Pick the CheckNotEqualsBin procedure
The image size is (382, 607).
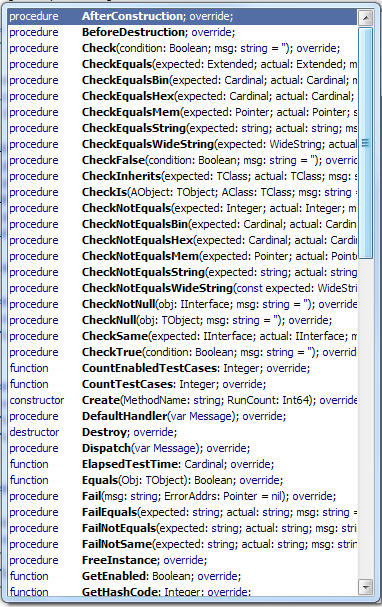pyautogui.click(x=182, y=224)
